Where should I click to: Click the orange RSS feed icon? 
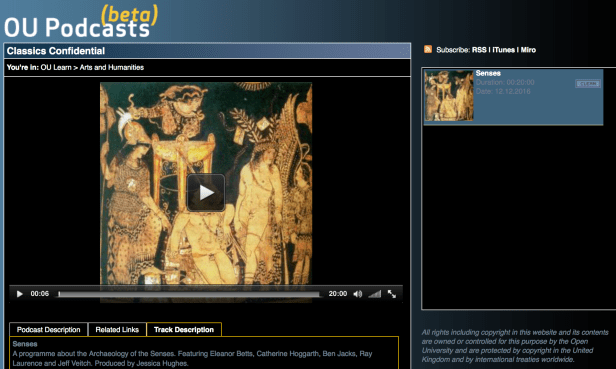pyautogui.click(x=428, y=49)
